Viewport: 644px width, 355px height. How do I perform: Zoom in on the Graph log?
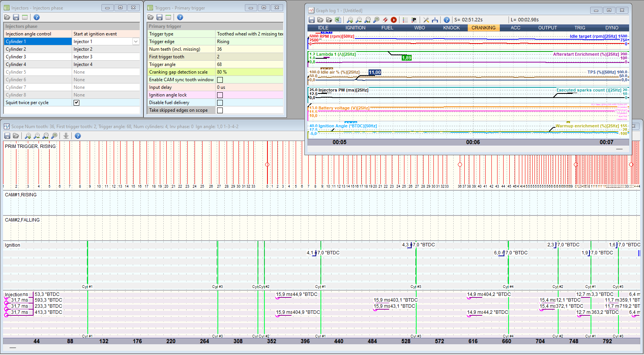pyautogui.click(x=350, y=20)
